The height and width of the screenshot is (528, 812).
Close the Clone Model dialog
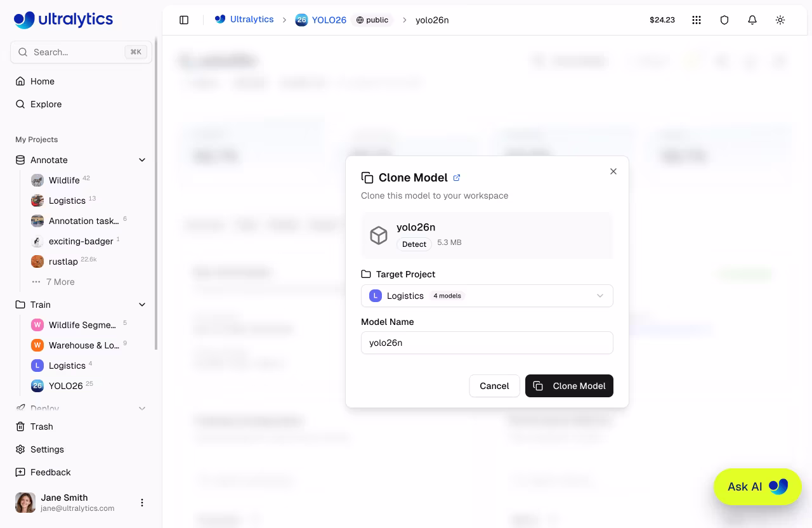click(613, 171)
